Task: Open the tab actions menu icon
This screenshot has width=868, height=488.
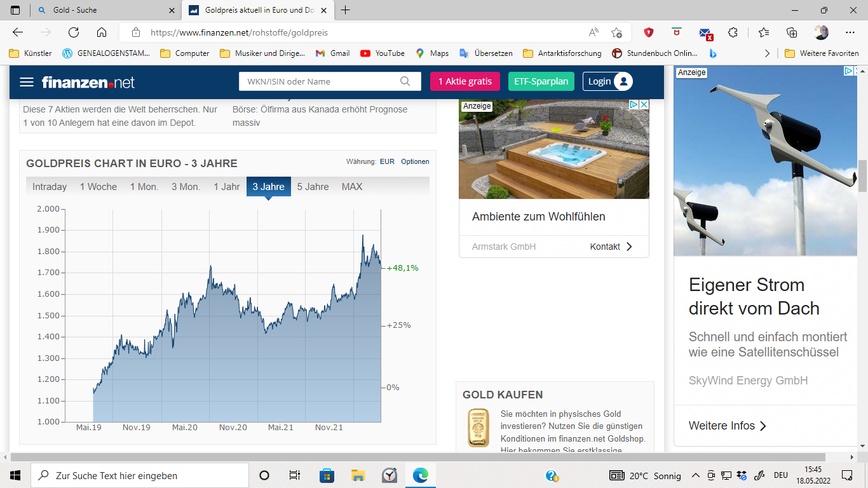Action: point(16,10)
